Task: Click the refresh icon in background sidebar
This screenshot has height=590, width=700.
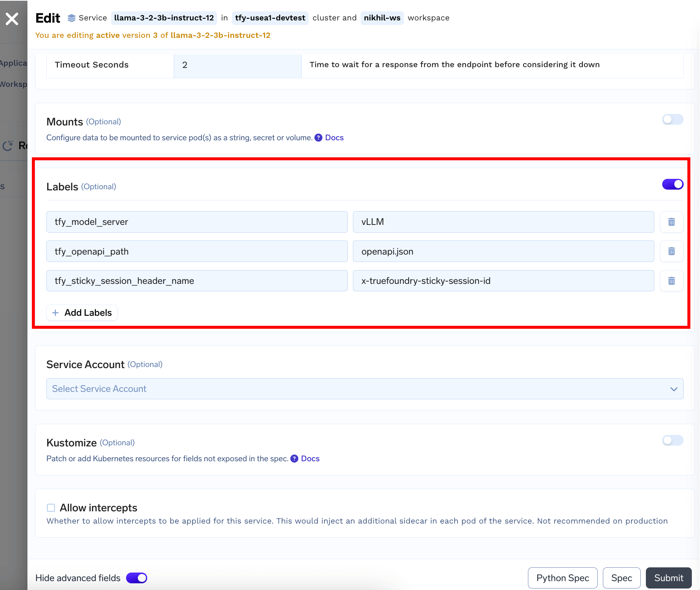Action: [x=8, y=146]
